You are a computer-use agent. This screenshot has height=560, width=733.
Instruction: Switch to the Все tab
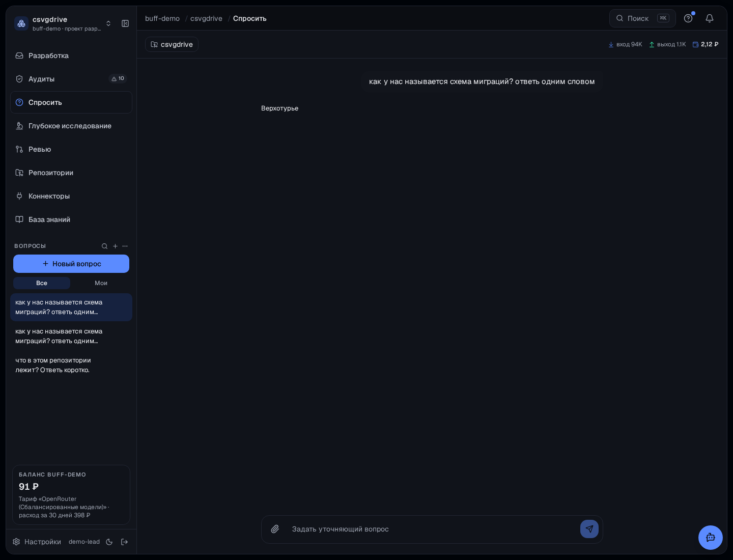click(x=42, y=283)
